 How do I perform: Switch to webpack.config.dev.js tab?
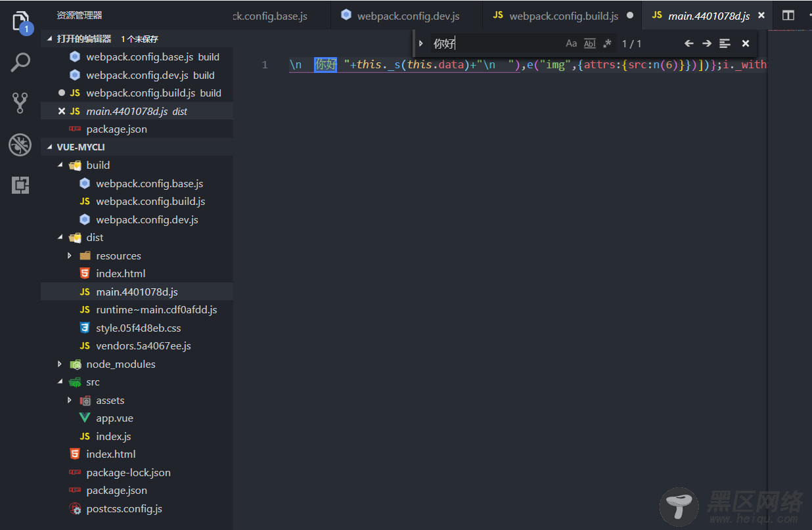coord(400,15)
